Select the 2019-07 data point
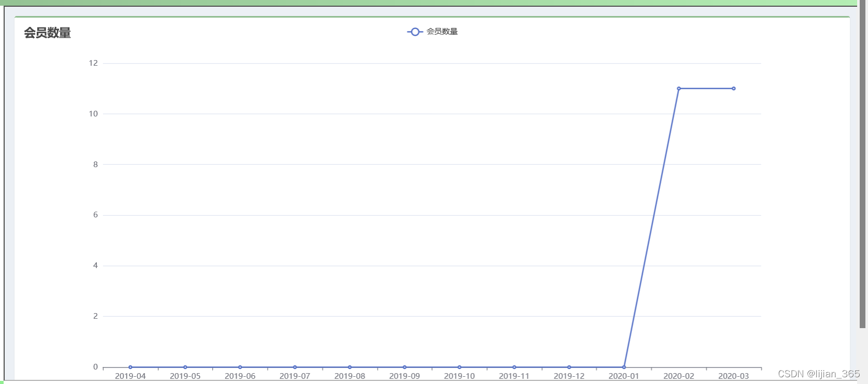The height and width of the screenshot is (384, 868). tap(295, 367)
